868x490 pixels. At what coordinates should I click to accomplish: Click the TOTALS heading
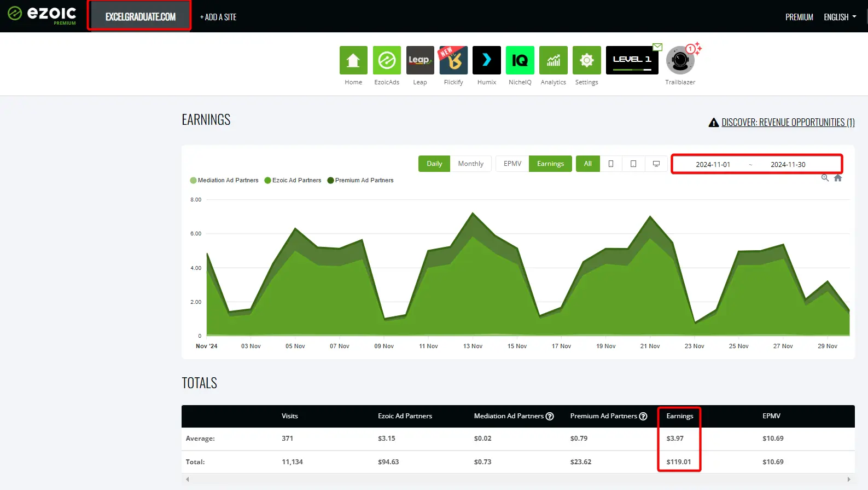(x=199, y=383)
